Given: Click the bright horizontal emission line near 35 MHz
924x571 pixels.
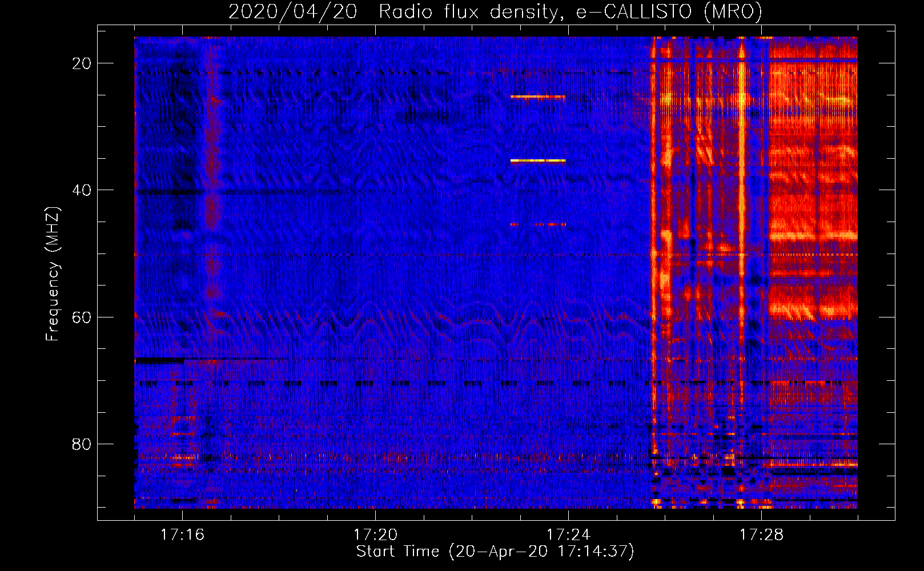Looking at the screenshot, I should pos(538,161).
